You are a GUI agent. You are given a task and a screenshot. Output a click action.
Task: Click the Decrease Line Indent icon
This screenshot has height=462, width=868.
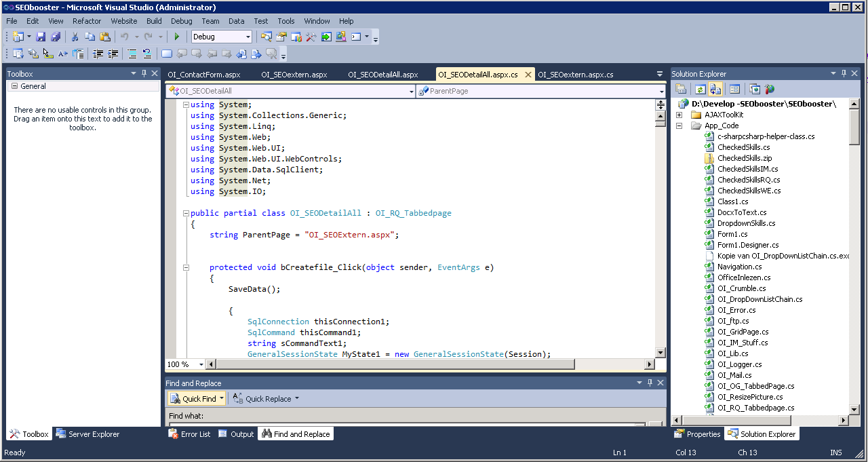click(98, 54)
